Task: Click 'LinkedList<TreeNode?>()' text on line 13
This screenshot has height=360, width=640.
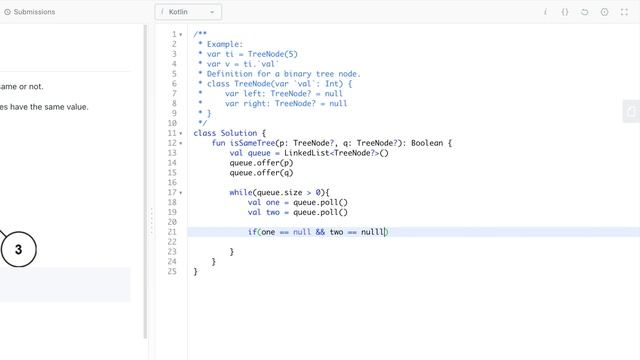Action: pyautogui.click(x=336, y=153)
